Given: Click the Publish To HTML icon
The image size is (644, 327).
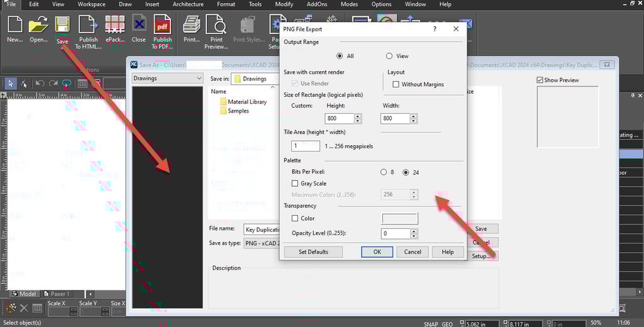Looking at the screenshot, I should (x=88, y=25).
